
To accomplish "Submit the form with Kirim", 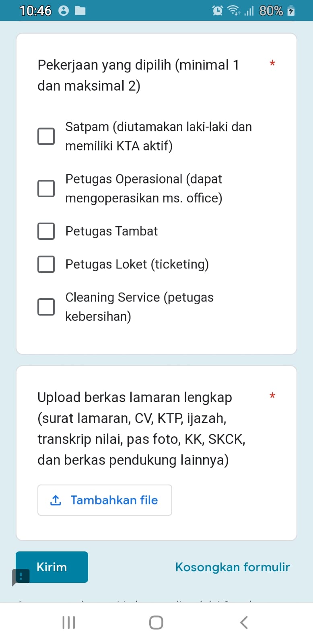I will [52, 567].
